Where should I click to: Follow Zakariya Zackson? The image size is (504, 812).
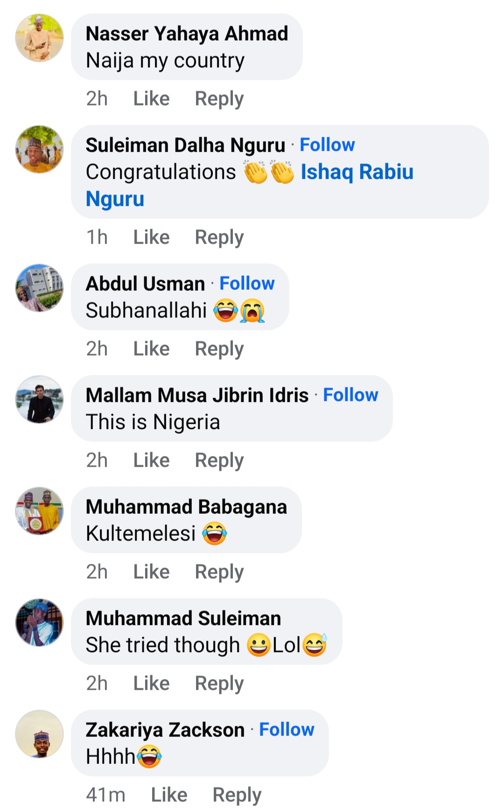(x=287, y=729)
